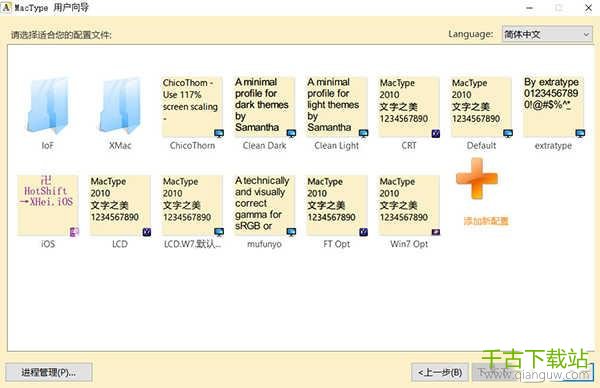The height and width of the screenshot is (388, 600).
Task: Click the badge icon on iOS thumbnail
Action: pyautogui.click(x=74, y=232)
